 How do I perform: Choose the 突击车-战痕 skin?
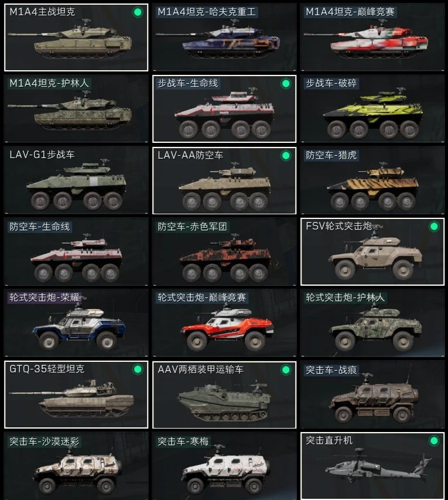tap(372, 395)
